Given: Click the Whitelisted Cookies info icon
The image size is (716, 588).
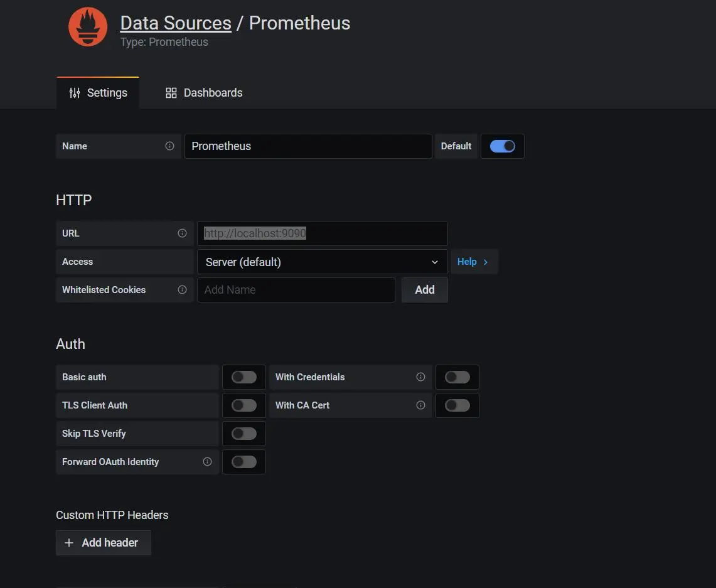Looking at the screenshot, I should point(182,290).
